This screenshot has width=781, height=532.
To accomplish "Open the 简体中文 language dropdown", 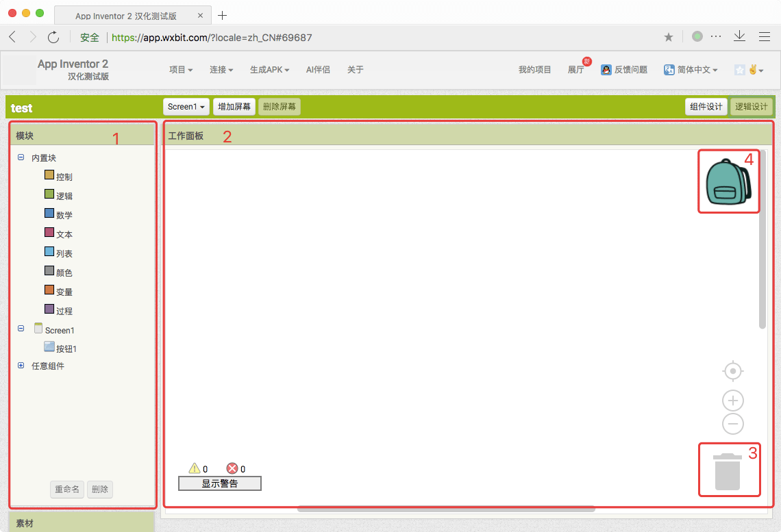I will (x=691, y=70).
